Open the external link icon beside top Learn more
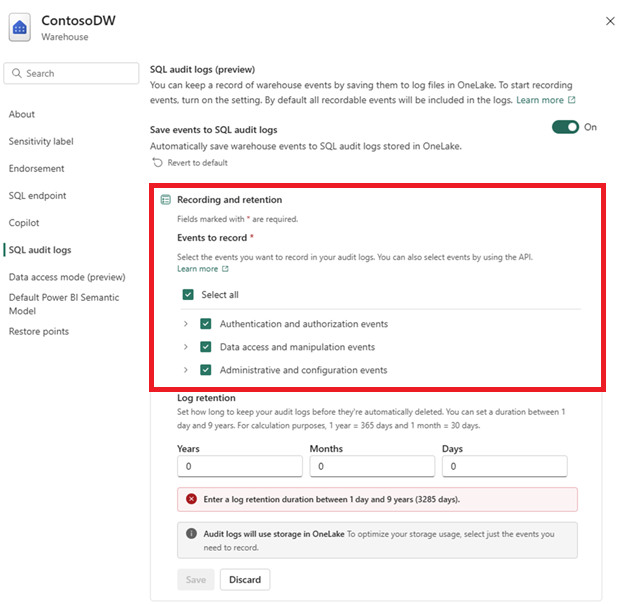 point(571,100)
